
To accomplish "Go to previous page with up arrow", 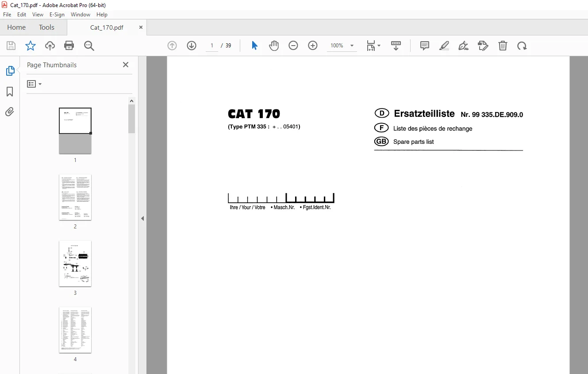I will click(172, 46).
